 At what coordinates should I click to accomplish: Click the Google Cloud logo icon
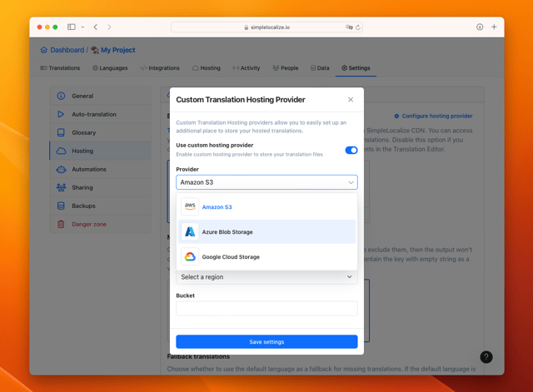(190, 257)
